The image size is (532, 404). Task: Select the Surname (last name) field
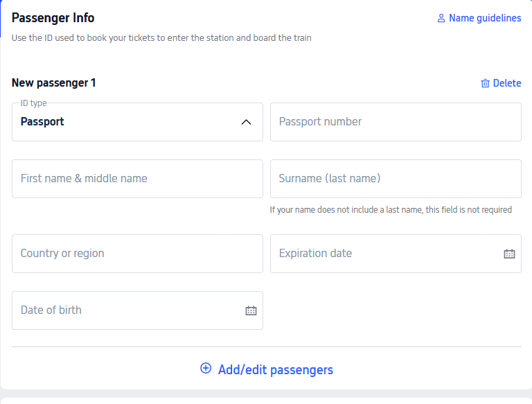click(396, 179)
